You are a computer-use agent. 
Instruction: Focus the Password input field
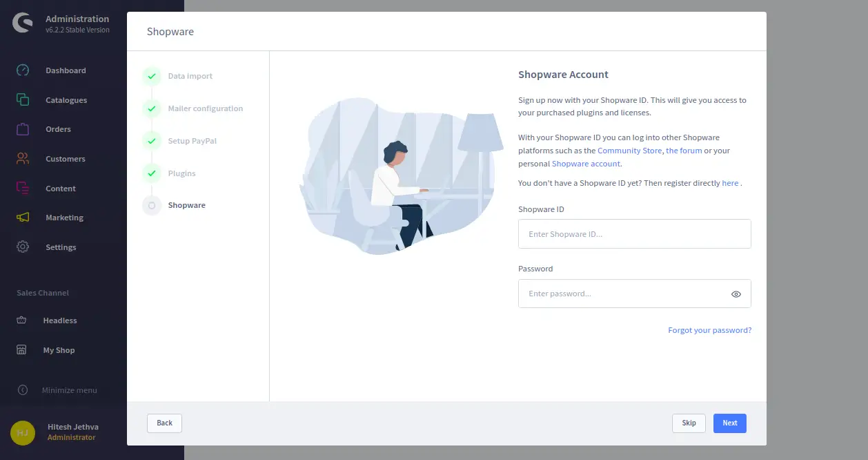coord(635,294)
